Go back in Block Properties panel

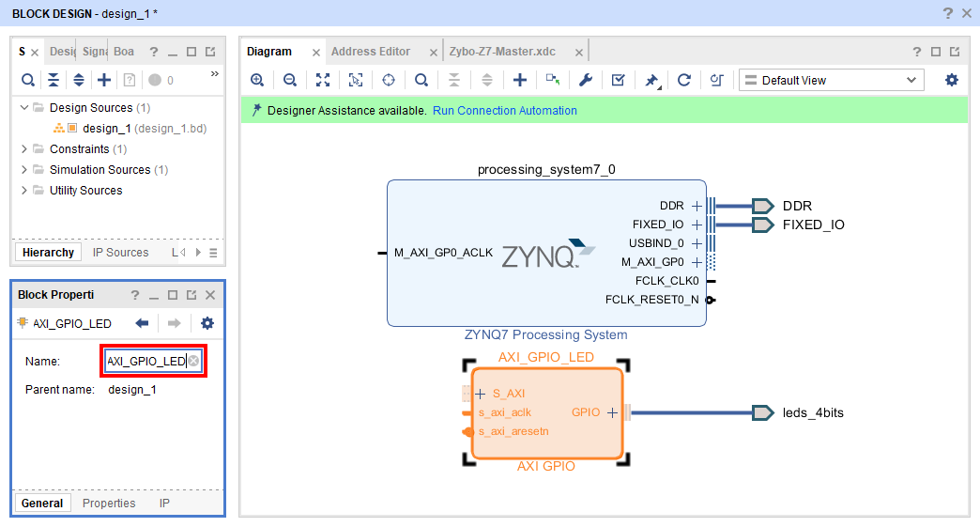tap(142, 323)
